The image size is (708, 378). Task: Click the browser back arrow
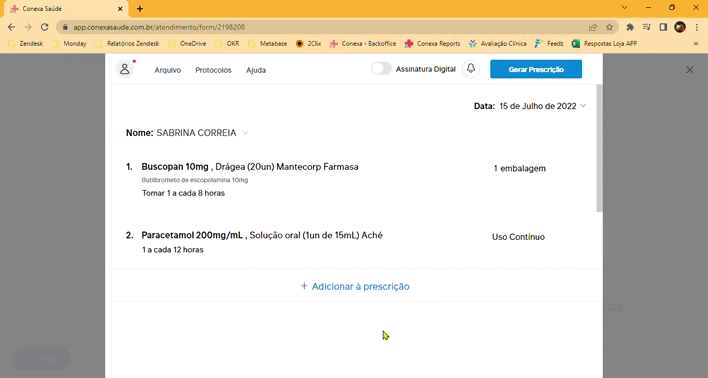12,27
